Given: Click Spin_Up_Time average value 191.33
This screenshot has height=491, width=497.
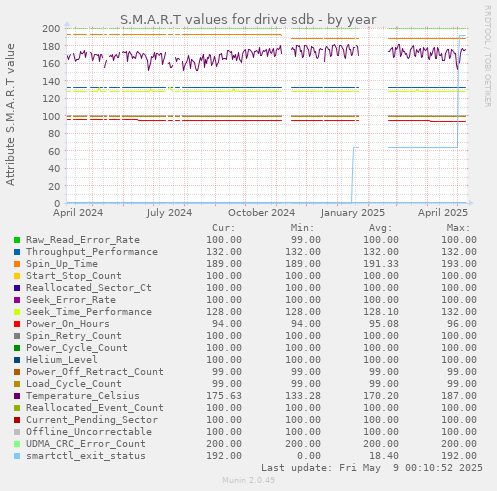Looking at the screenshot, I should (381, 264).
